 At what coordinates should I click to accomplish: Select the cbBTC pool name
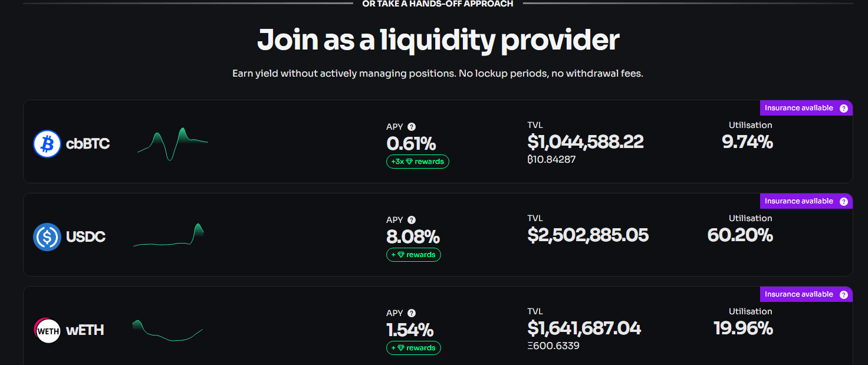point(88,144)
